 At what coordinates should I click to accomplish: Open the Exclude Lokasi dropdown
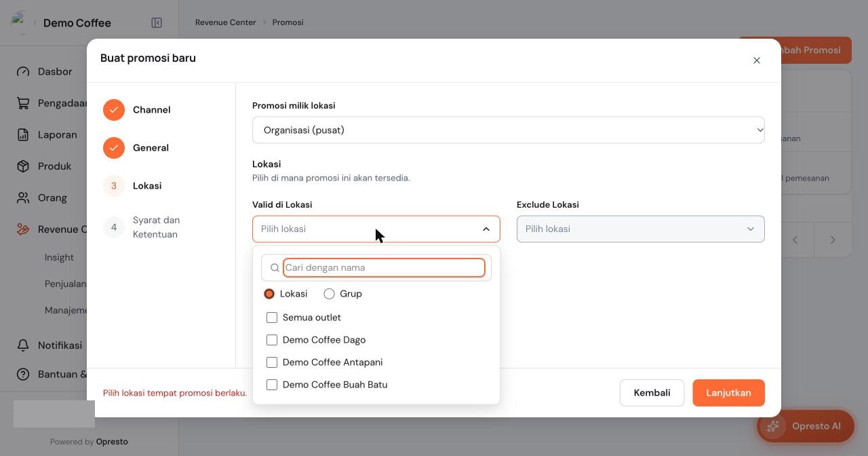[641, 229]
